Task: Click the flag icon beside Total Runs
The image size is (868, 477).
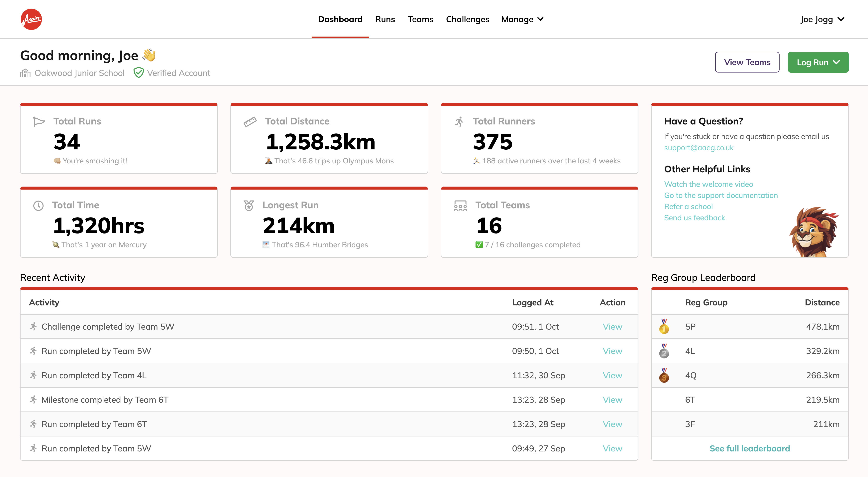Action: pos(39,122)
